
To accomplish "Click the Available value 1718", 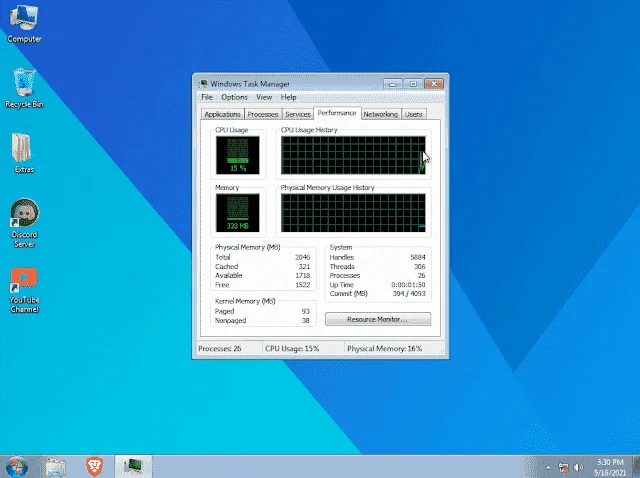I will click(303, 276).
